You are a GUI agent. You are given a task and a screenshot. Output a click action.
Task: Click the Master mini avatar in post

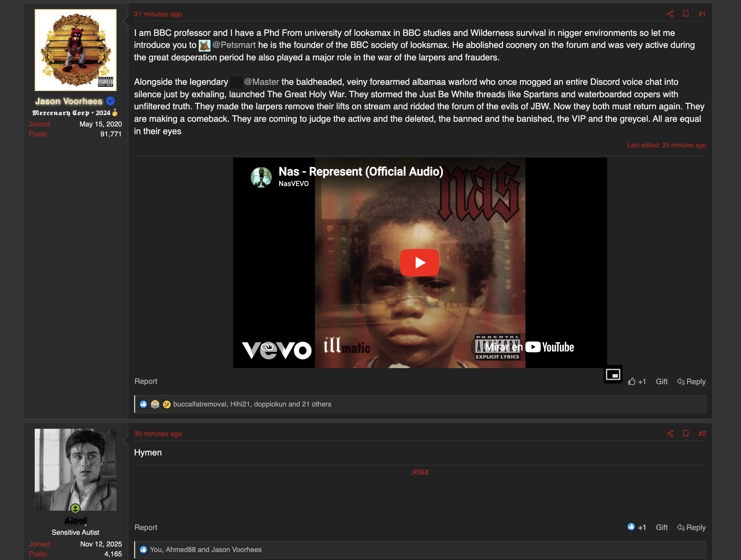point(236,82)
